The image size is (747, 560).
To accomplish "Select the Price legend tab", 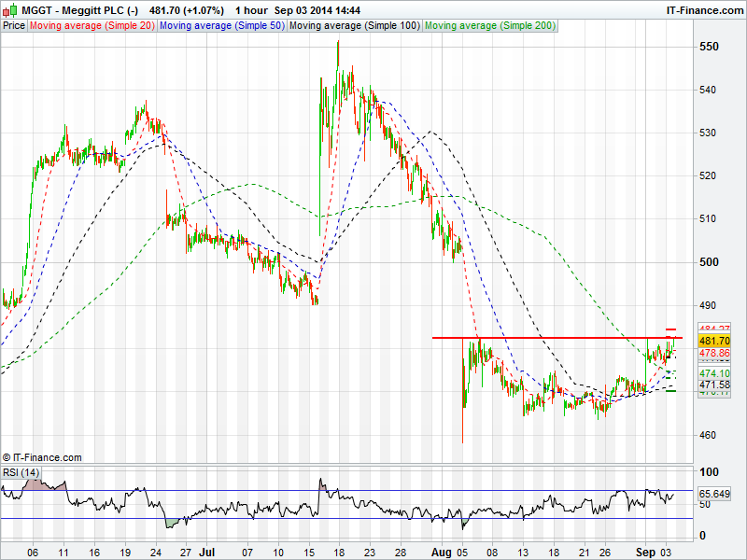I will point(14,26).
